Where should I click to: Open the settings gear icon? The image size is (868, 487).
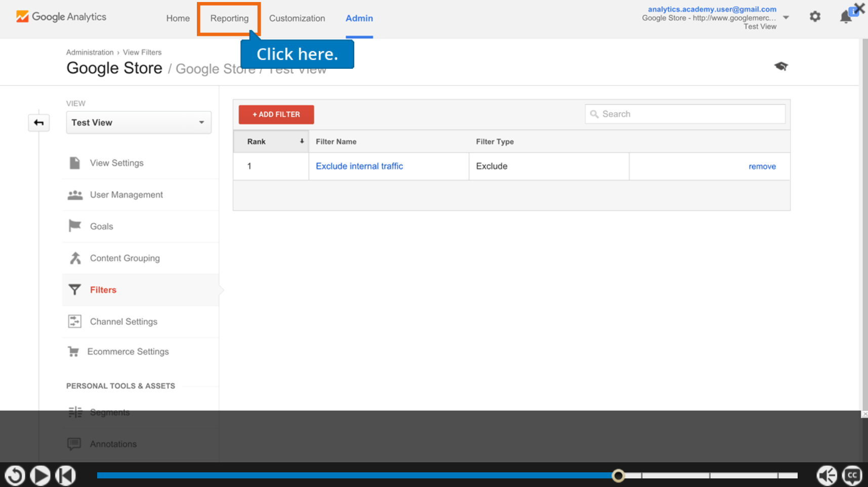click(x=815, y=17)
